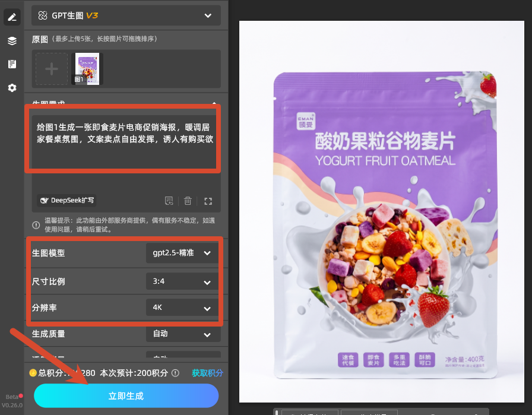532x415 pixels.
Task: Click the gold coin icon by 总积分
Action: tap(33, 373)
